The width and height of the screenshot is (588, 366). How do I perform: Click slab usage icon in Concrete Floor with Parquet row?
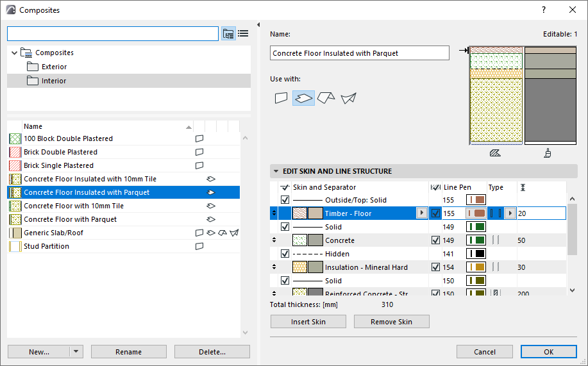211,219
